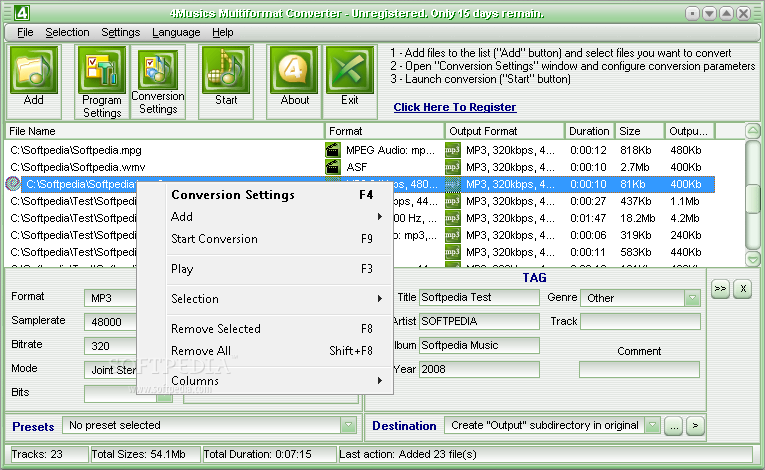This screenshot has height=470, width=765.
Task: Open the Language menu
Action: coord(176,32)
